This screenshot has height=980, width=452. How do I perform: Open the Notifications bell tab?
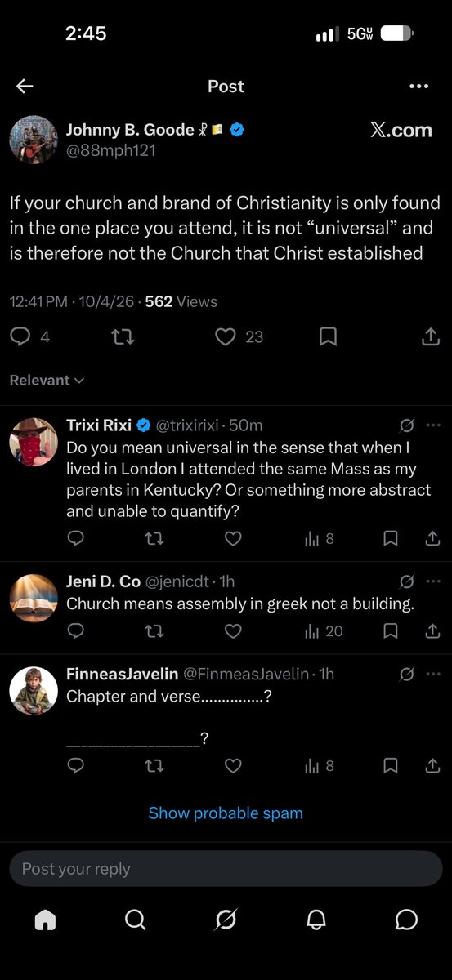click(x=316, y=920)
